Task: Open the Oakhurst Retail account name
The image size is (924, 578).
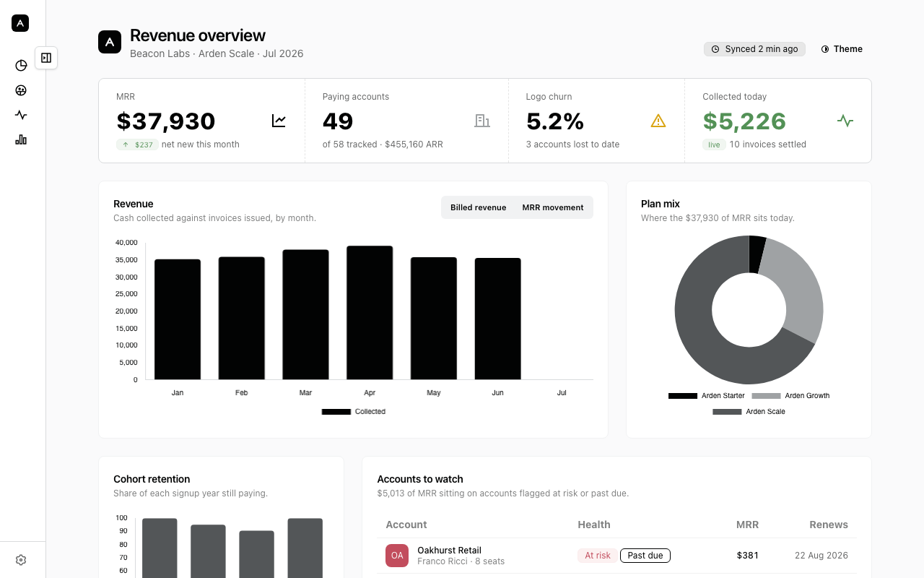Action: click(x=449, y=550)
